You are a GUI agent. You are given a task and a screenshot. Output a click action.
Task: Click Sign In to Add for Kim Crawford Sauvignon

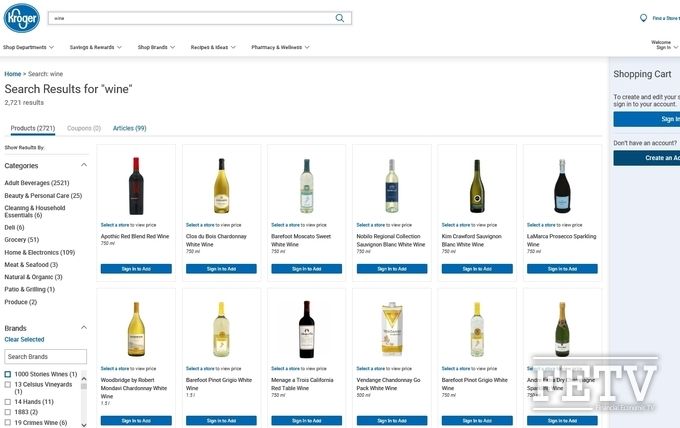coord(477,269)
